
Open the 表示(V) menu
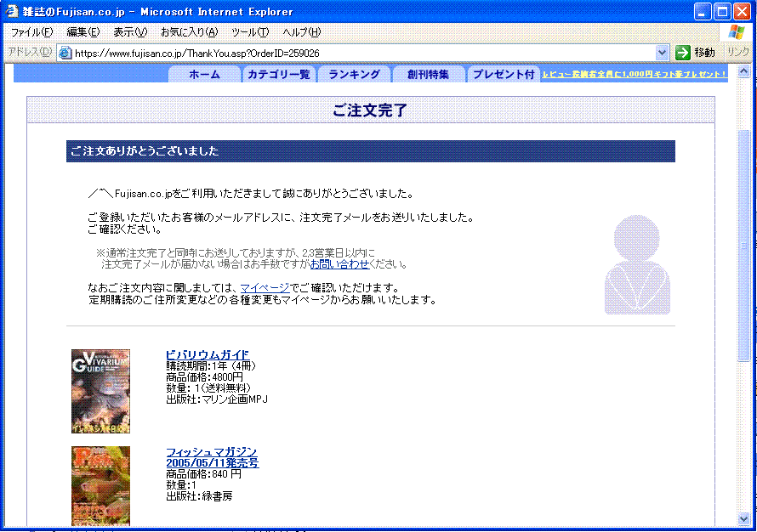tap(130, 32)
